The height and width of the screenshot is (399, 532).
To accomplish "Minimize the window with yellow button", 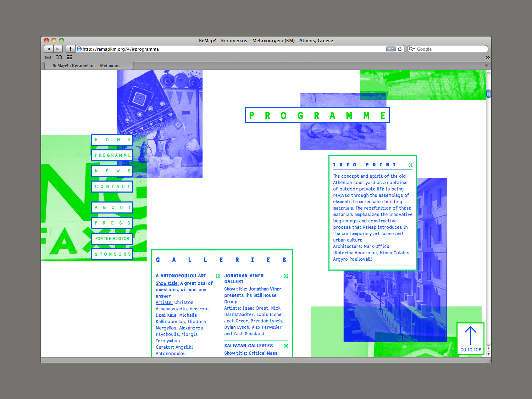I will pos(54,40).
